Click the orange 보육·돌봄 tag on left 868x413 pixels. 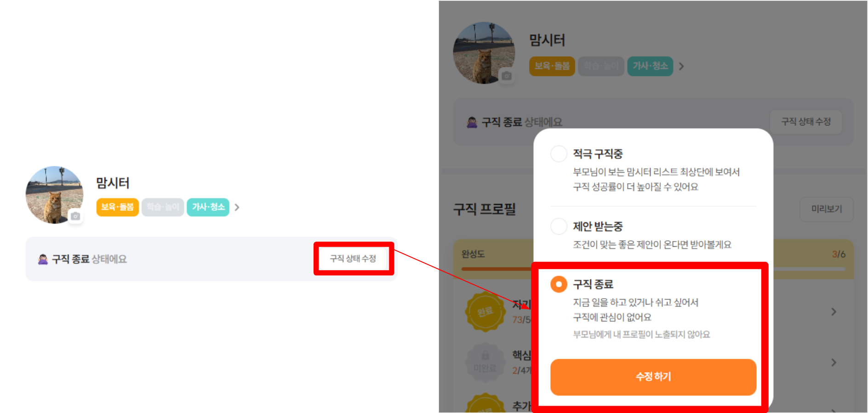pos(117,207)
